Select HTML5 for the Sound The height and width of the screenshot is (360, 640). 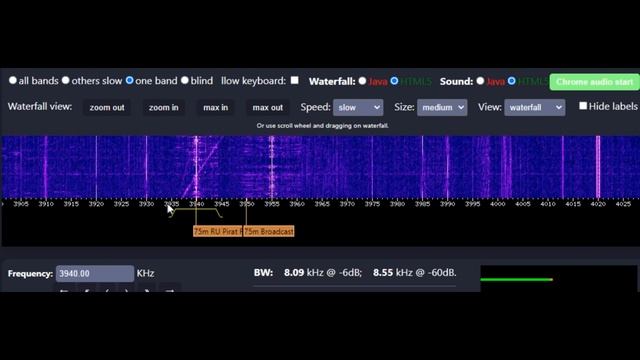point(512,81)
